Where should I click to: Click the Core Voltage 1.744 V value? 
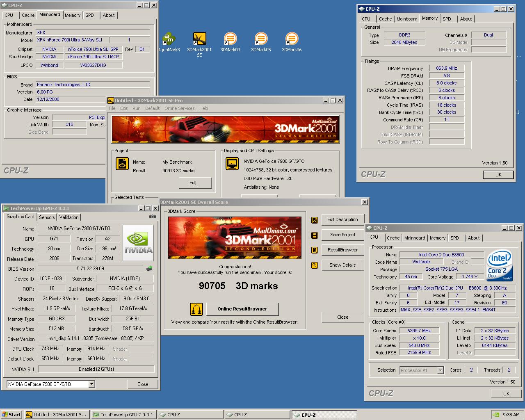(469, 277)
